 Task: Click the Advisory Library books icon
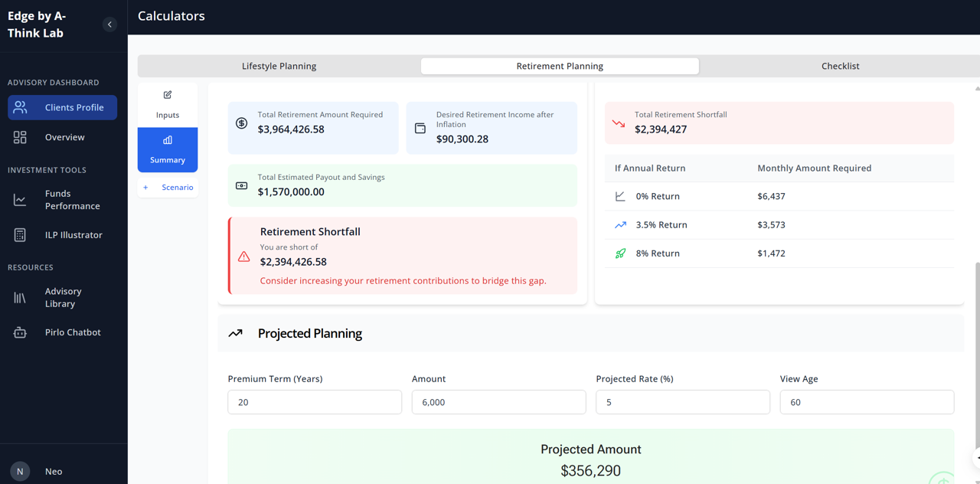[x=20, y=297]
